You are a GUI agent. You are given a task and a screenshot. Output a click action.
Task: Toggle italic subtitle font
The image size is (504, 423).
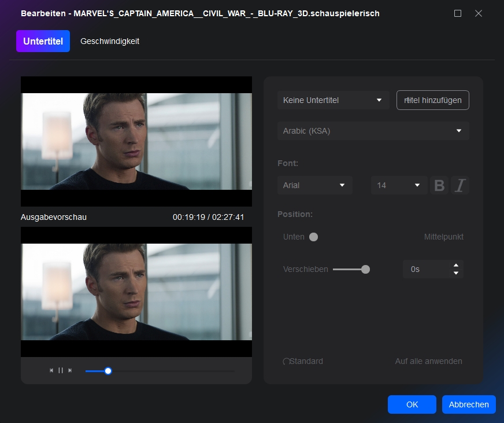460,185
